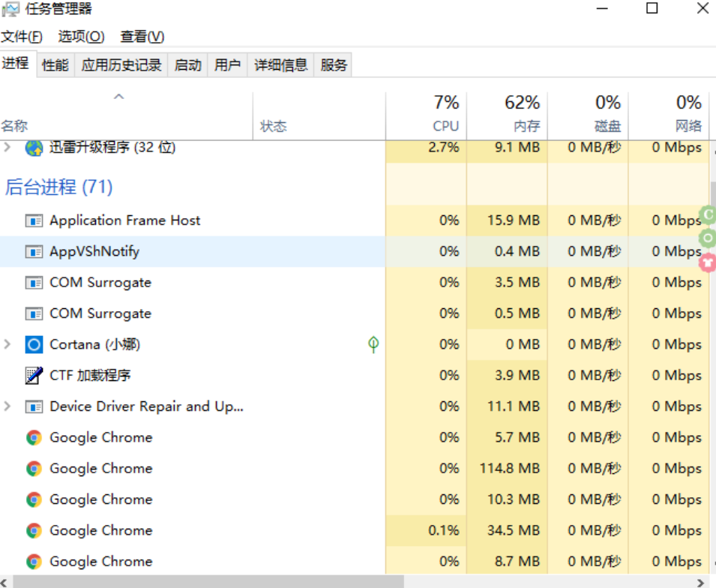Sort by the 状态 column header

click(319, 116)
